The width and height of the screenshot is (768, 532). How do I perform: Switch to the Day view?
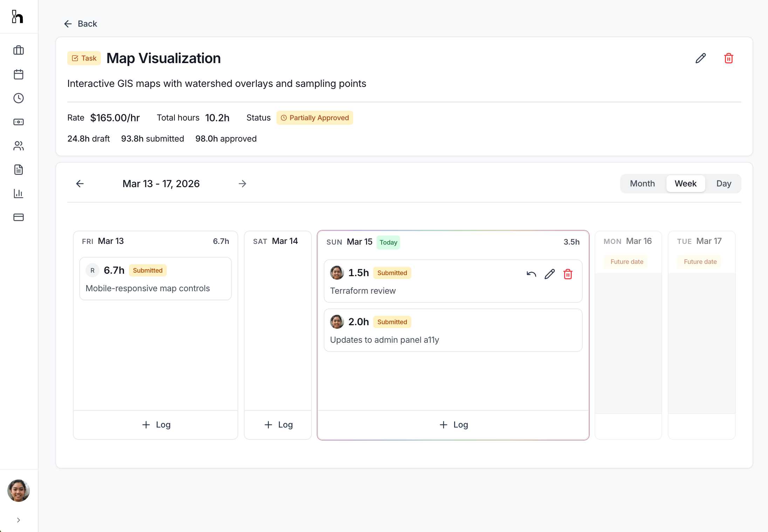[724, 184]
